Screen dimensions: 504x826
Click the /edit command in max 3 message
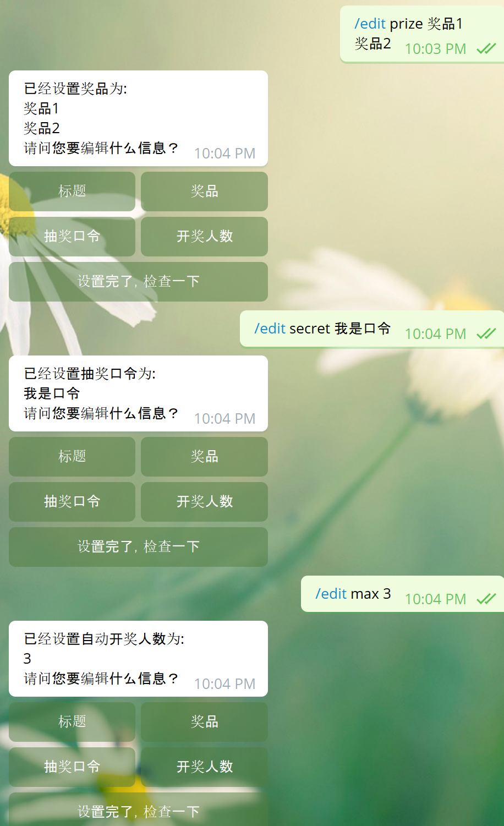[x=331, y=594]
